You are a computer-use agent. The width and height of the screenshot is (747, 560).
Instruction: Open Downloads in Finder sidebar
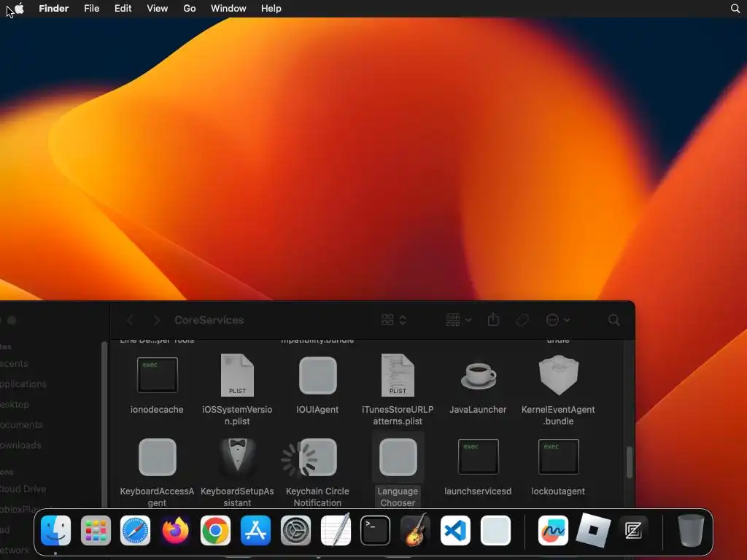click(x=20, y=446)
